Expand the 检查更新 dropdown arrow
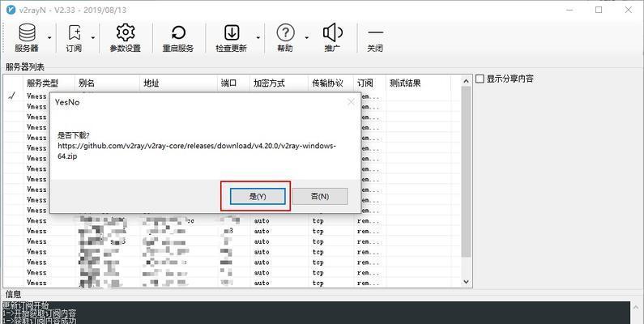The height and width of the screenshot is (324, 644). [258, 38]
